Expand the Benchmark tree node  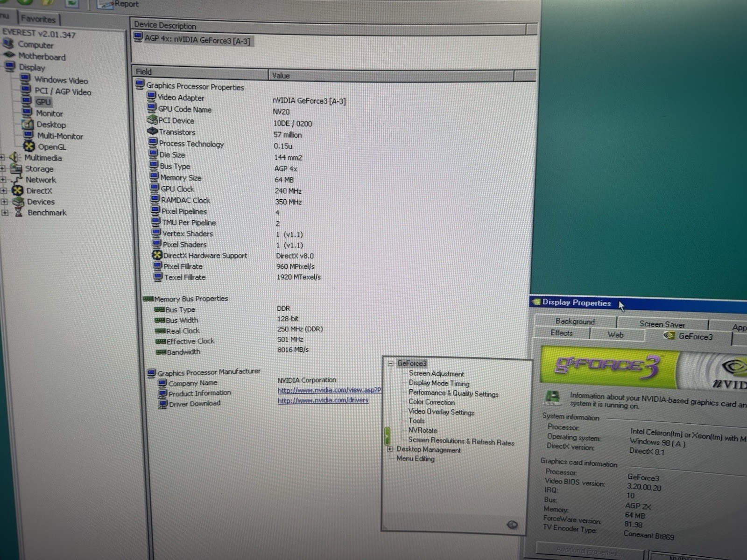pos(5,213)
